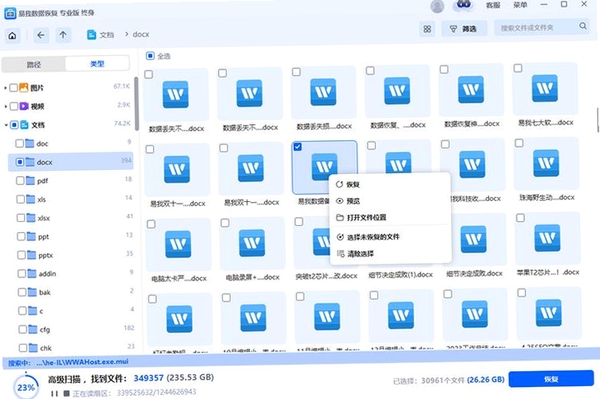Switch view mode using the grid icon

click(427, 29)
